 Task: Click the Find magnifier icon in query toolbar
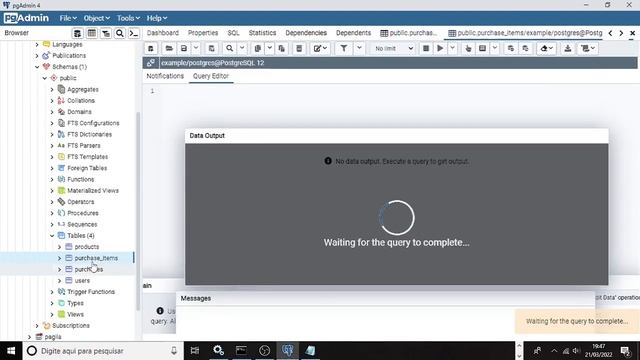pos(229,49)
